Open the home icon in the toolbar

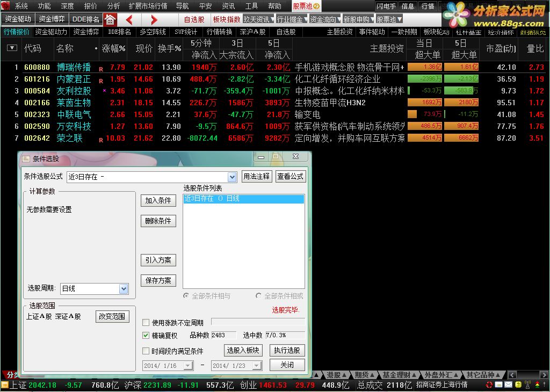(110, 20)
